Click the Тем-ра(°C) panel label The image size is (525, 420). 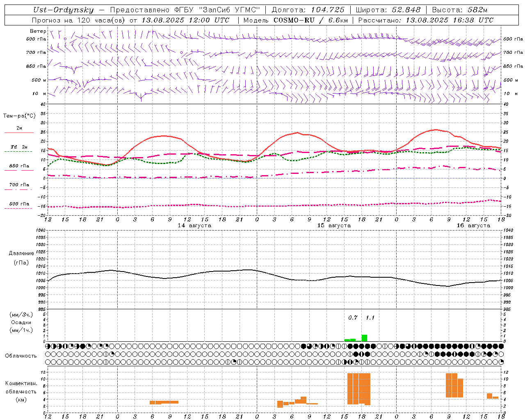tap(19, 116)
